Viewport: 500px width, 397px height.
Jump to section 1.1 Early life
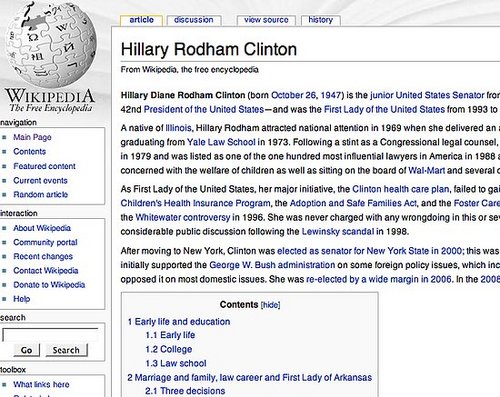tap(170, 335)
